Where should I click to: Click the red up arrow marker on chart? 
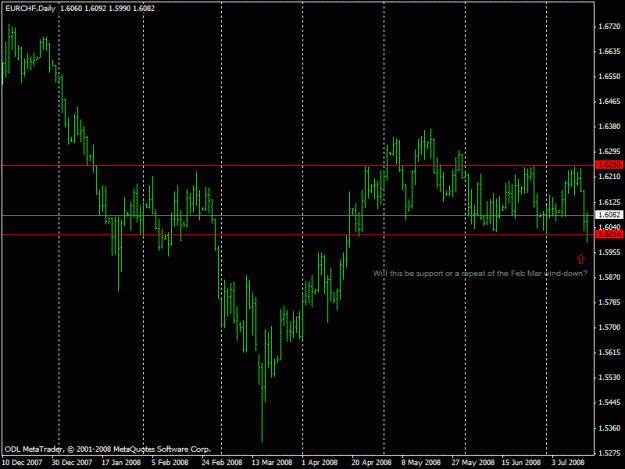tap(581, 259)
